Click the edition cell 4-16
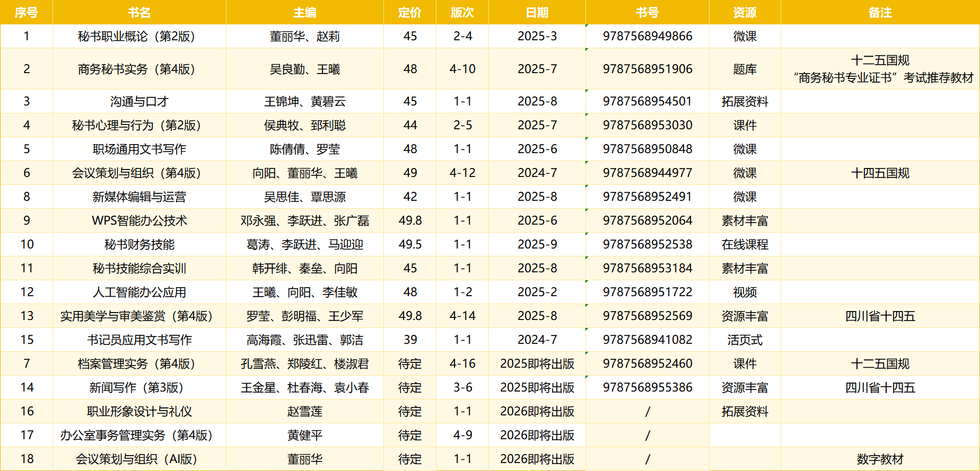Image resolution: width=980 pixels, height=471 pixels. click(x=462, y=364)
